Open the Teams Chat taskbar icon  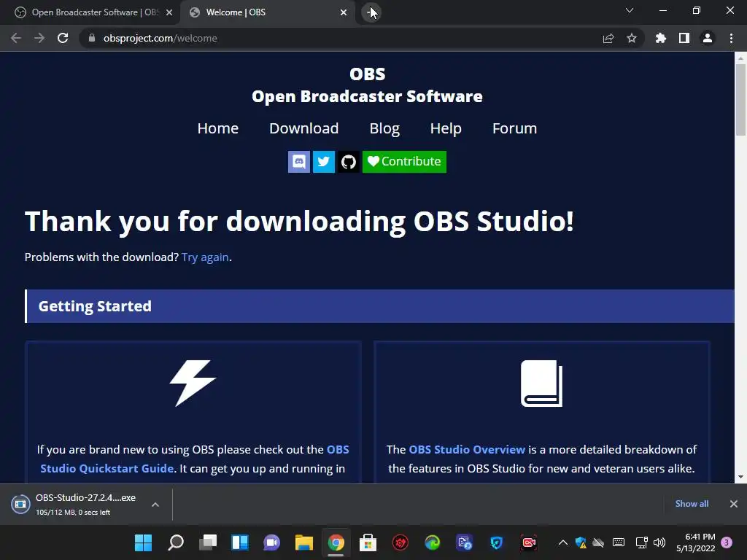(271, 542)
